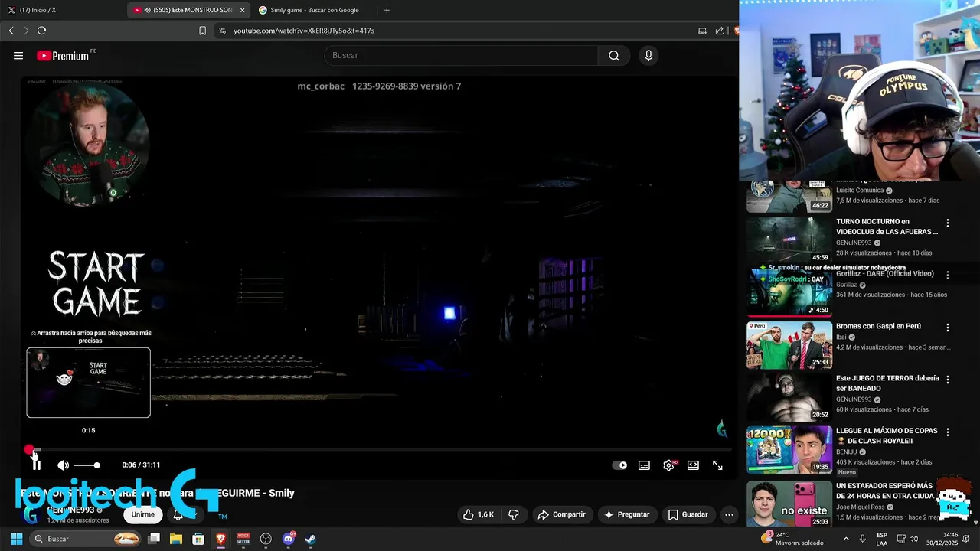Open Microsoft Store from taskbar
The width and height of the screenshot is (980, 551).
(x=198, y=539)
